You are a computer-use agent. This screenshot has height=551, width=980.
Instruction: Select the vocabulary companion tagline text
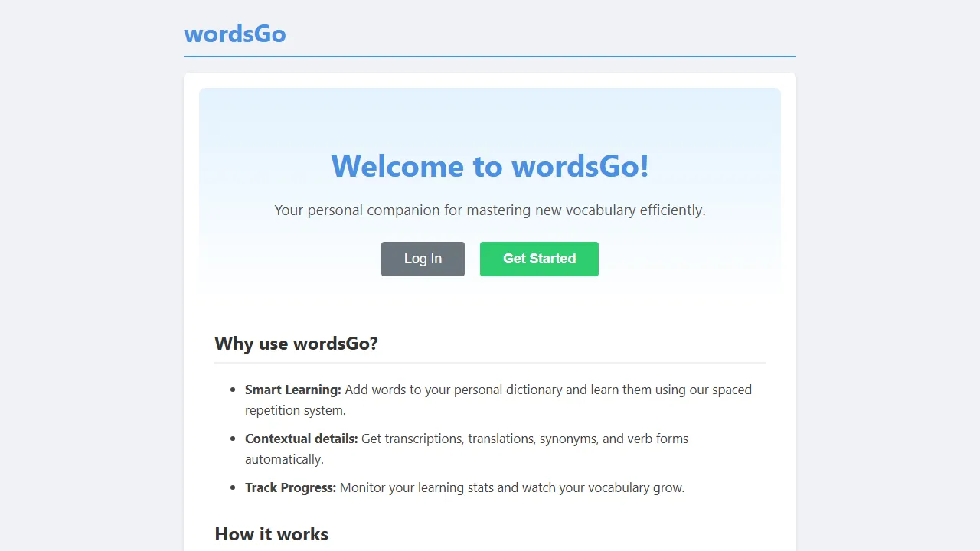pyautogui.click(x=489, y=210)
